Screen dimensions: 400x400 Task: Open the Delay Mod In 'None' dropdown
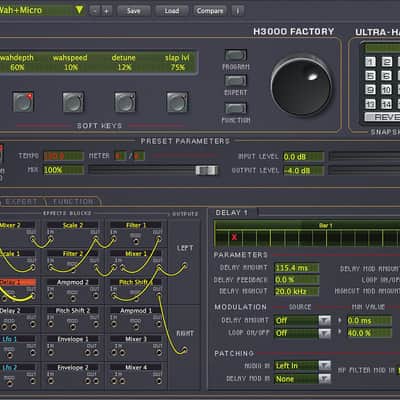coord(325,379)
